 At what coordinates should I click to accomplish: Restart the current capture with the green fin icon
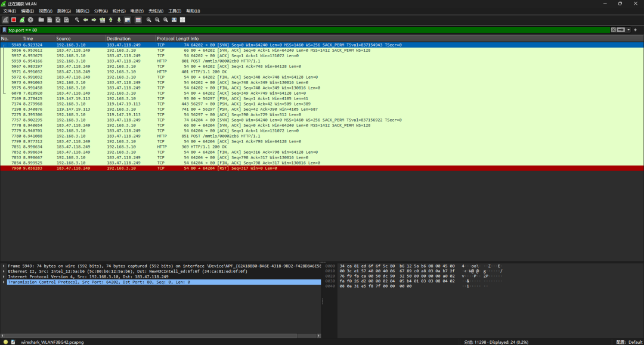tap(22, 20)
